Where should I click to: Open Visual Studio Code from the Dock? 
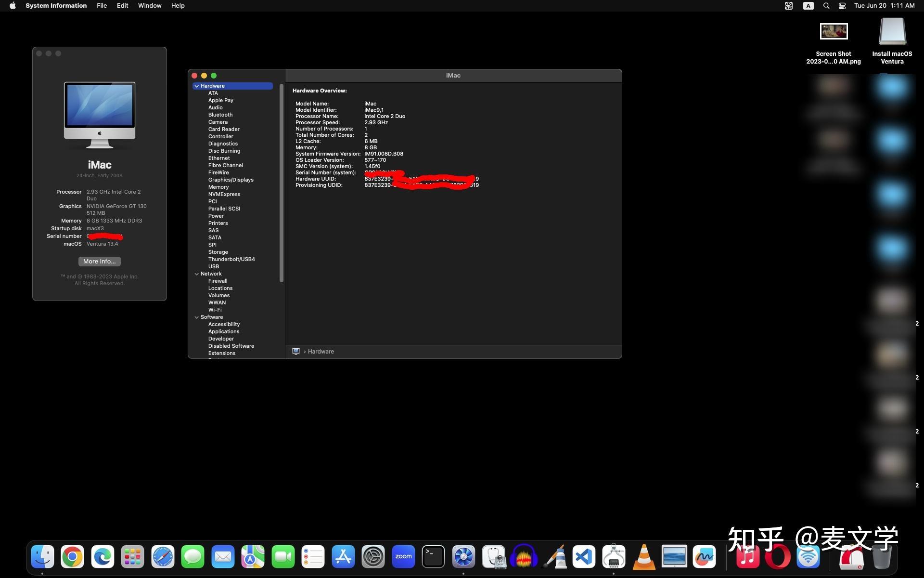tap(584, 557)
